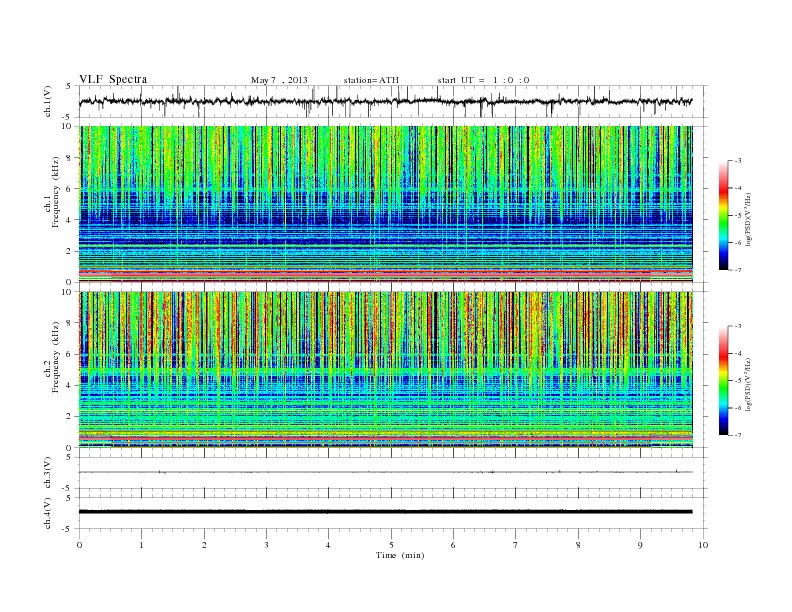
Task: Click the "4" kHz tick of ch.2 spectrogram
Action: coord(70,386)
